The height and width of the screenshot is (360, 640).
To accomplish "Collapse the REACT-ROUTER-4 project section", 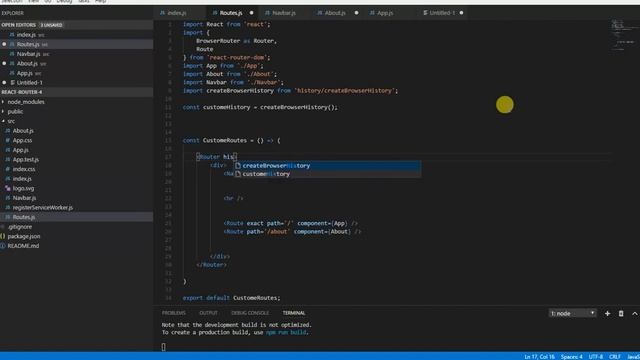I will 22,92.
